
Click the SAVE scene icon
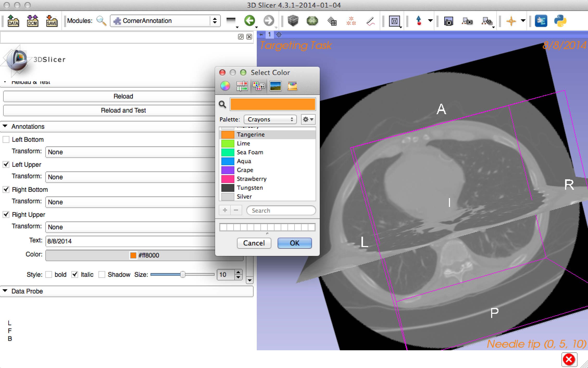click(x=52, y=21)
